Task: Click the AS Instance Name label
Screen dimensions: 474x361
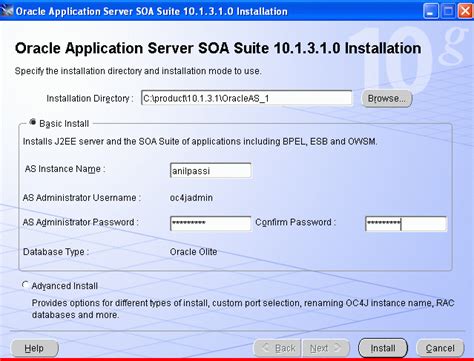Action: (x=65, y=169)
